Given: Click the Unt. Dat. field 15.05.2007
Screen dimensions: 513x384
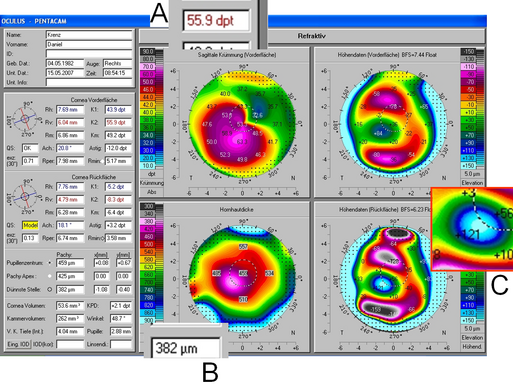Looking at the screenshot, I should (65, 73).
